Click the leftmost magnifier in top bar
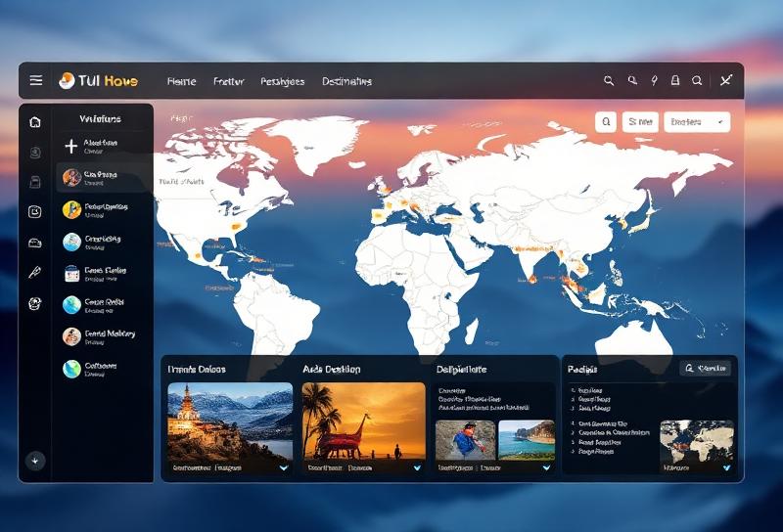The height and width of the screenshot is (532, 783). pos(609,81)
